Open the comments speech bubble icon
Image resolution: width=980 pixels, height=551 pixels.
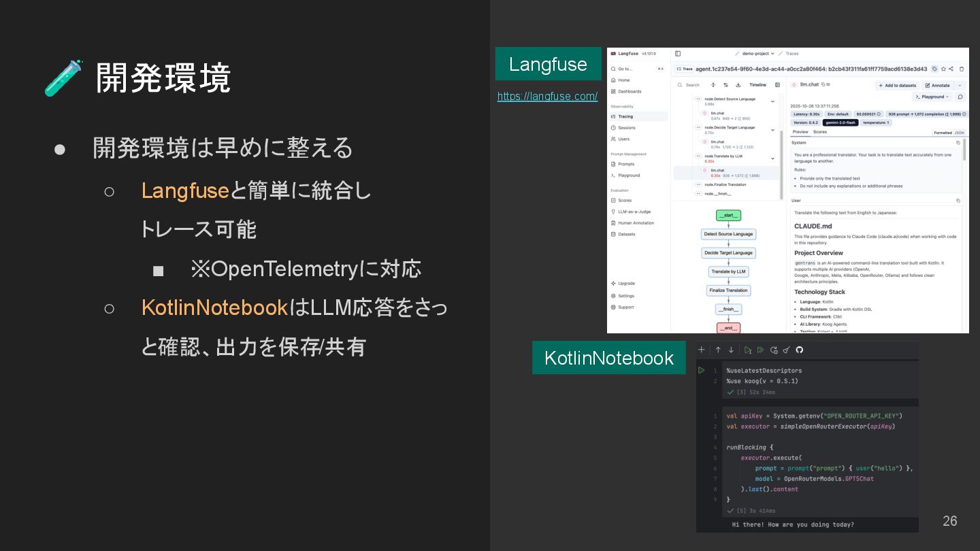coord(960,97)
